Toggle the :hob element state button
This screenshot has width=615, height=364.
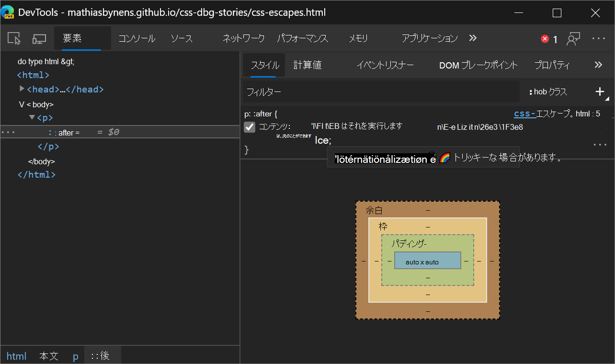538,92
